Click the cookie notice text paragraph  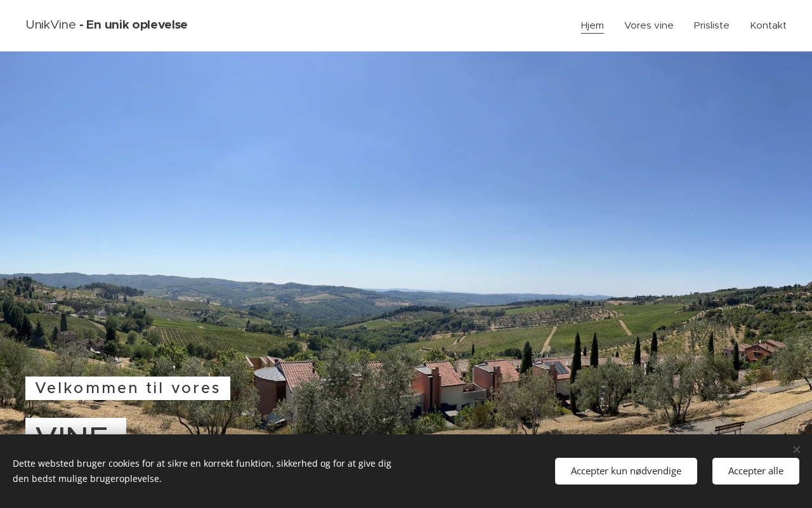click(x=202, y=471)
